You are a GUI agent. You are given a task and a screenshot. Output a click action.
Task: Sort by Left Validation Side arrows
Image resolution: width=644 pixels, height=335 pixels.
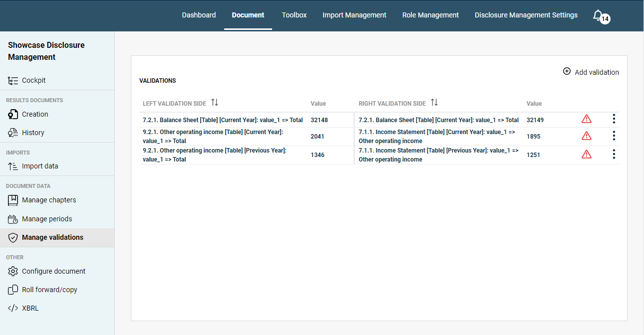coord(215,102)
